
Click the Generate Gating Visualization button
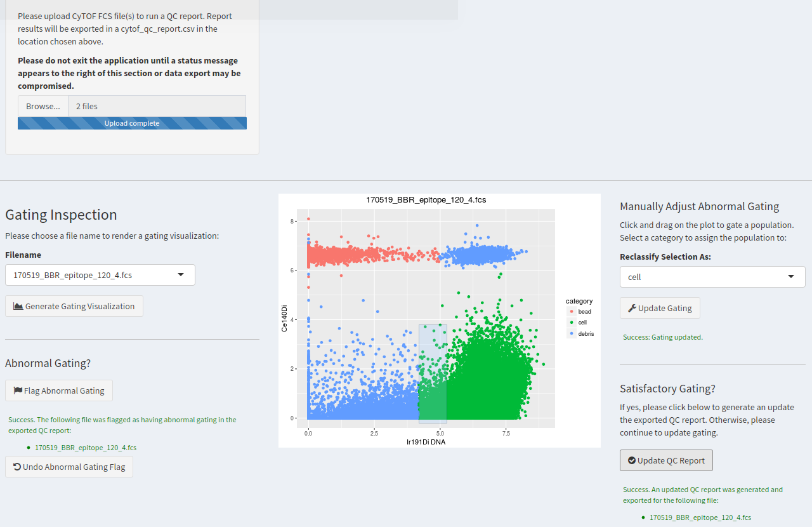point(74,306)
